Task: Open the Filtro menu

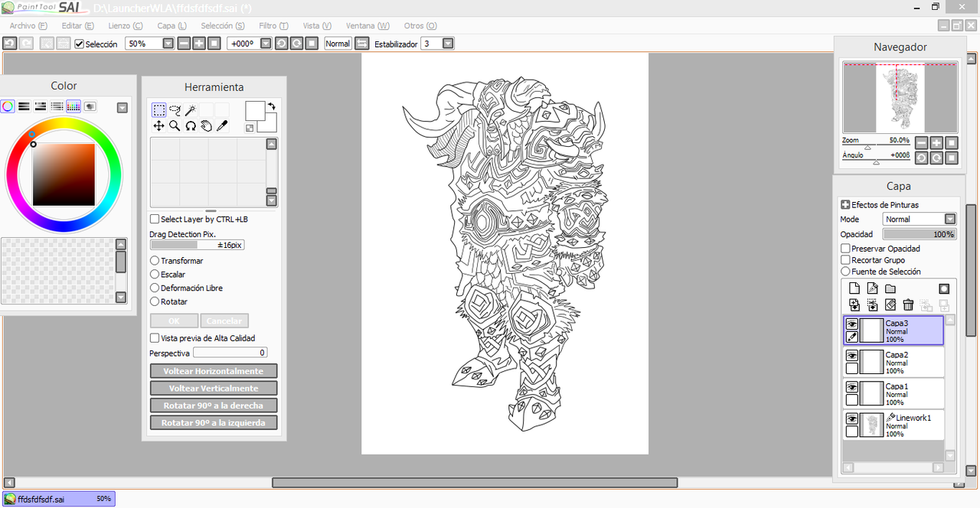Action: pyautogui.click(x=273, y=26)
